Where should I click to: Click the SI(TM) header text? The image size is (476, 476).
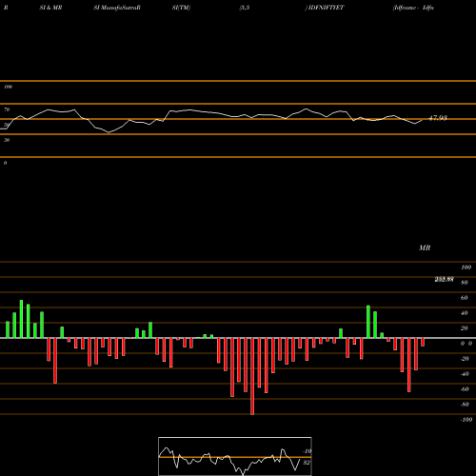pyautogui.click(x=181, y=8)
